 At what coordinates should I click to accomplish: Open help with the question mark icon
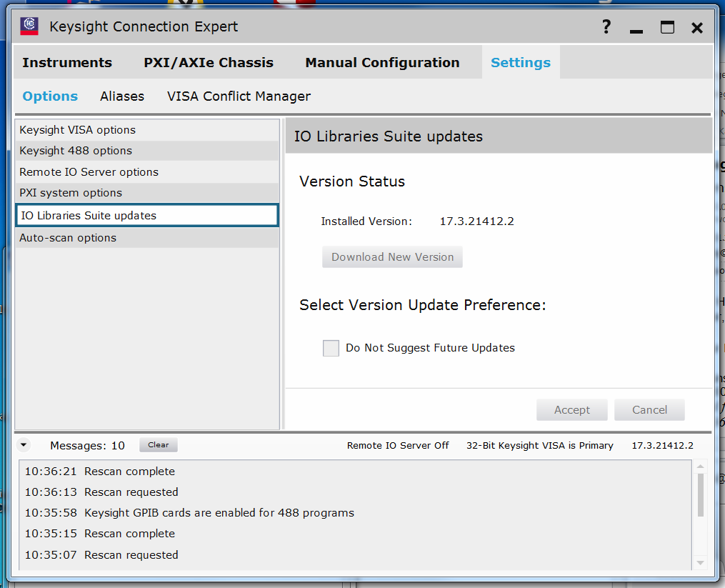point(606,27)
